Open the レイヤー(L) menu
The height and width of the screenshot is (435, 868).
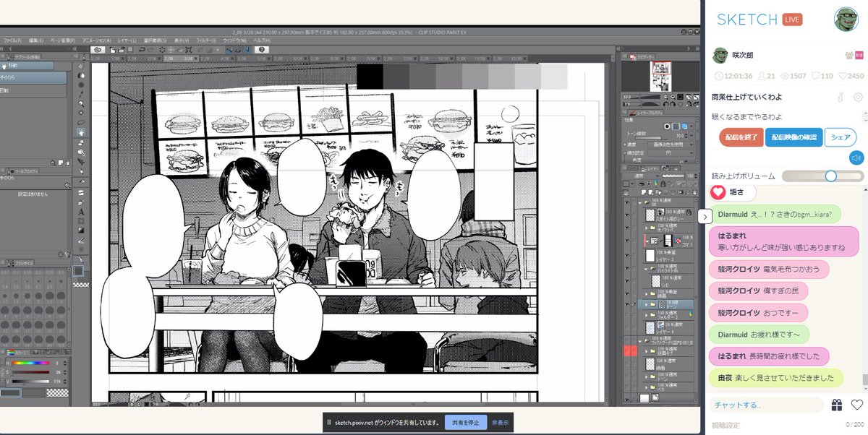127,40
